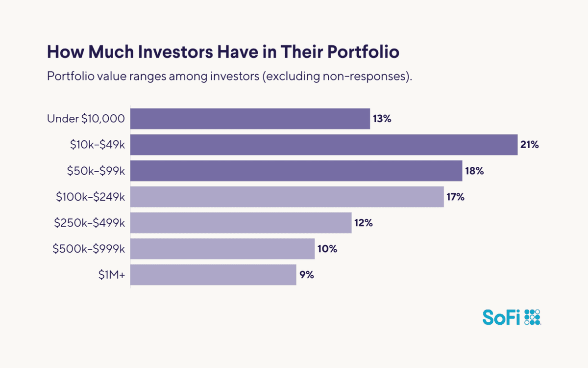The image size is (588, 368).
Task: Click the portfolio value ranges subtitle
Action: [228, 78]
